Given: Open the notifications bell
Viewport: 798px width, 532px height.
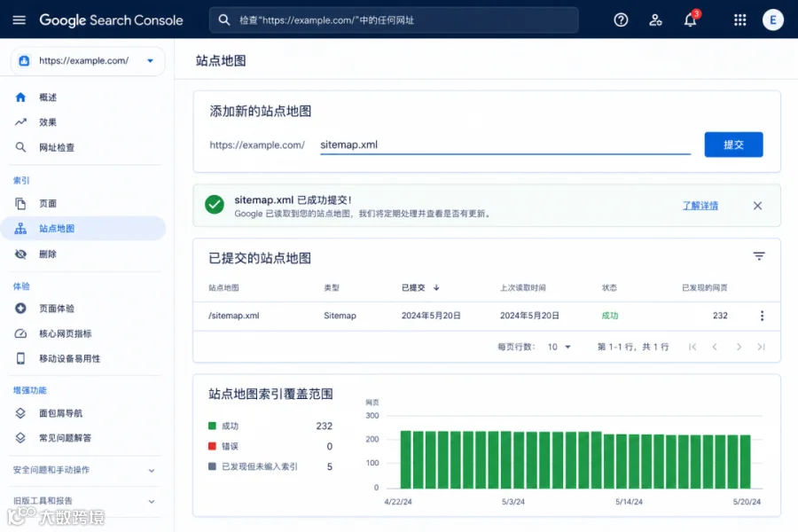Looking at the screenshot, I should coord(690,20).
